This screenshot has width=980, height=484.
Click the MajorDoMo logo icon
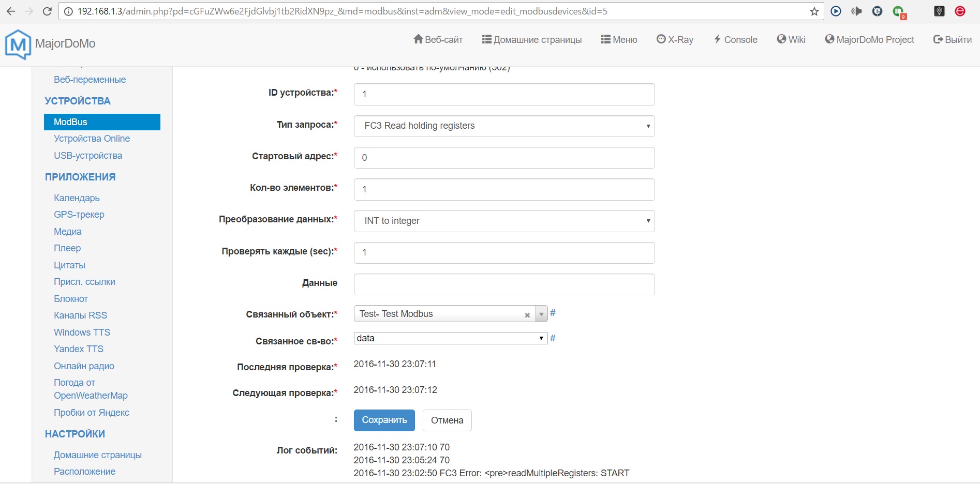pos(18,44)
